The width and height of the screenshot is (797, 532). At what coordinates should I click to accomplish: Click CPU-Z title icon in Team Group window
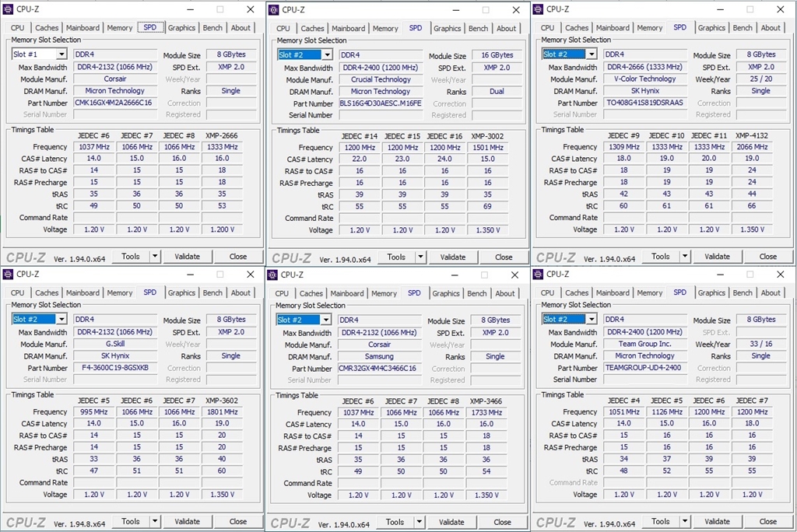pyautogui.click(x=538, y=275)
